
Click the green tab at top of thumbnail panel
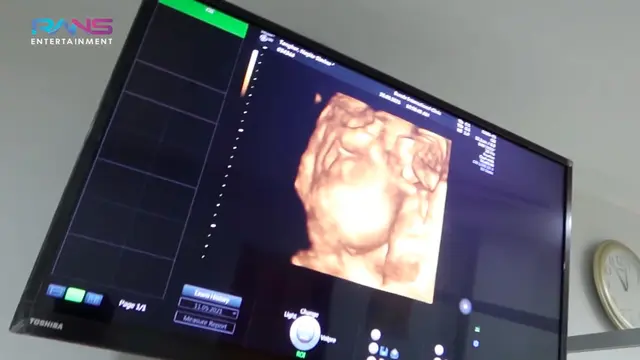203,17
